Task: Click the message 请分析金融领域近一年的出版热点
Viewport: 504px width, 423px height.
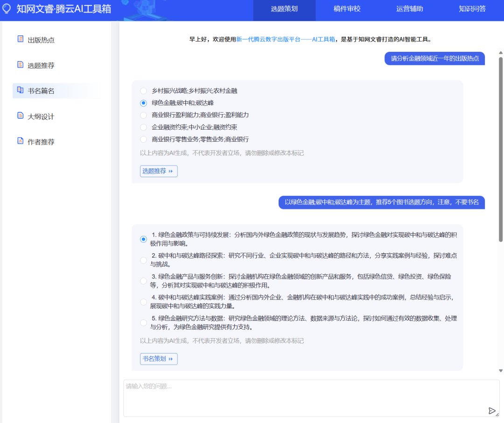Action: pyautogui.click(x=434, y=58)
